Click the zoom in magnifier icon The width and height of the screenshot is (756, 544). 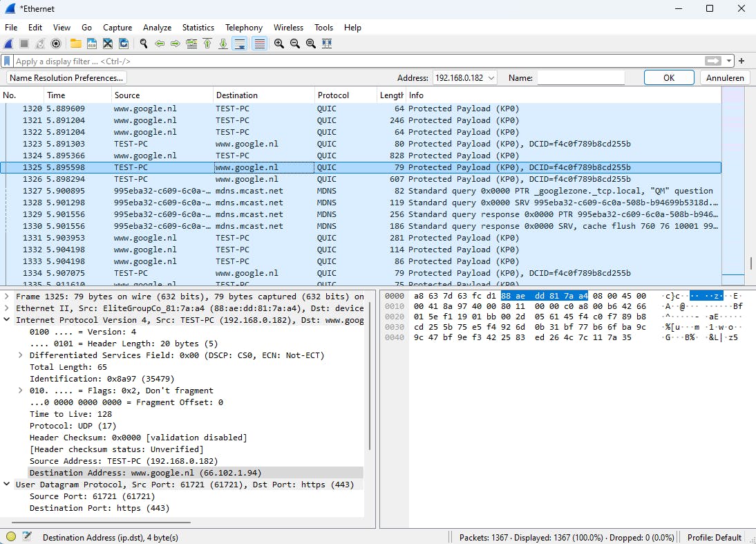279,44
